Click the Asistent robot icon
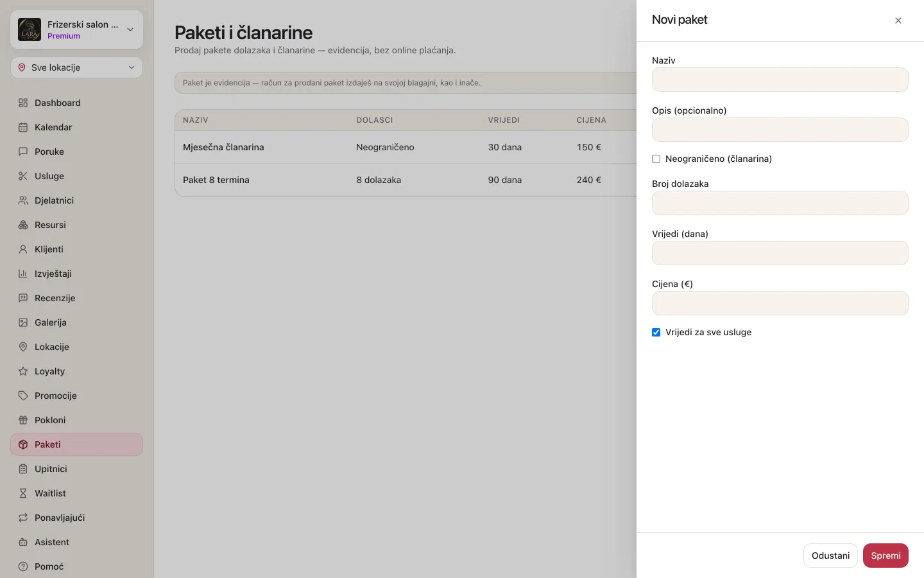 click(23, 542)
